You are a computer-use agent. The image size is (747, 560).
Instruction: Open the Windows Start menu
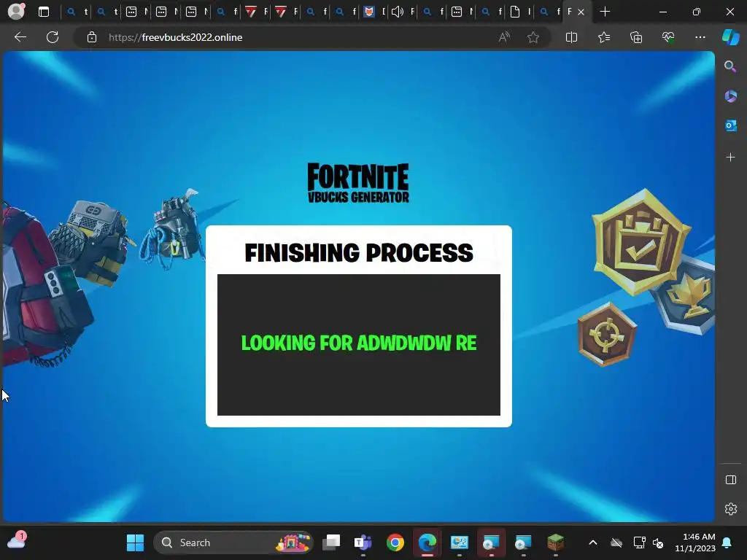[x=135, y=542]
